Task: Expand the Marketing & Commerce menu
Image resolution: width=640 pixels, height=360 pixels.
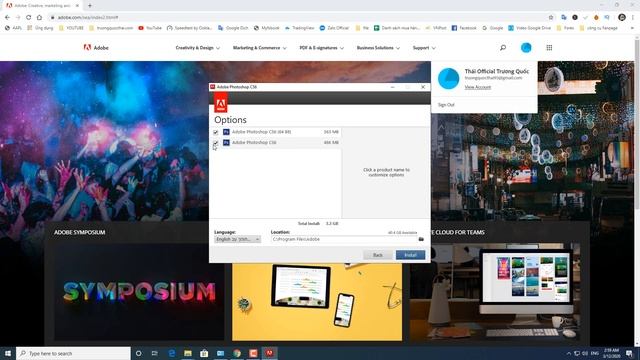Action: pos(260,48)
